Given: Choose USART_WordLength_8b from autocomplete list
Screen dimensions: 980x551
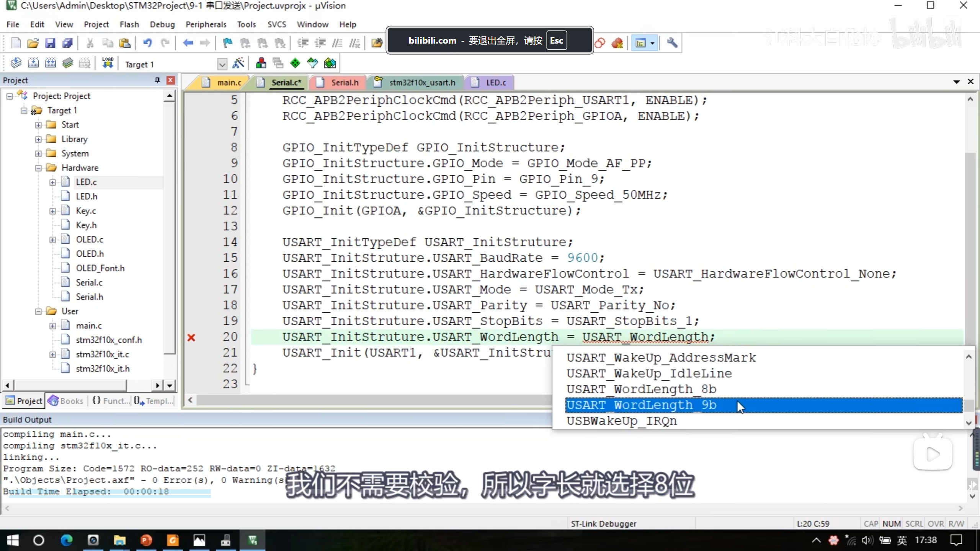Looking at the screenshot, I should [641, 389].
